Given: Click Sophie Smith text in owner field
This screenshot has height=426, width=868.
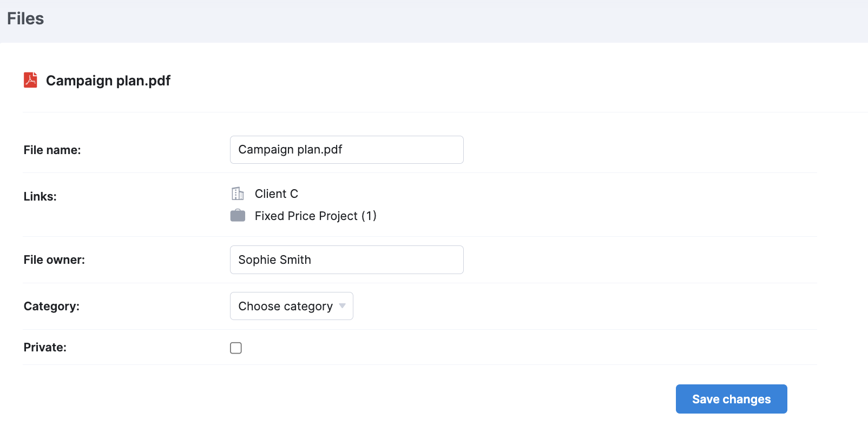Looking at the screenshot, I should [x=275, y=259].
